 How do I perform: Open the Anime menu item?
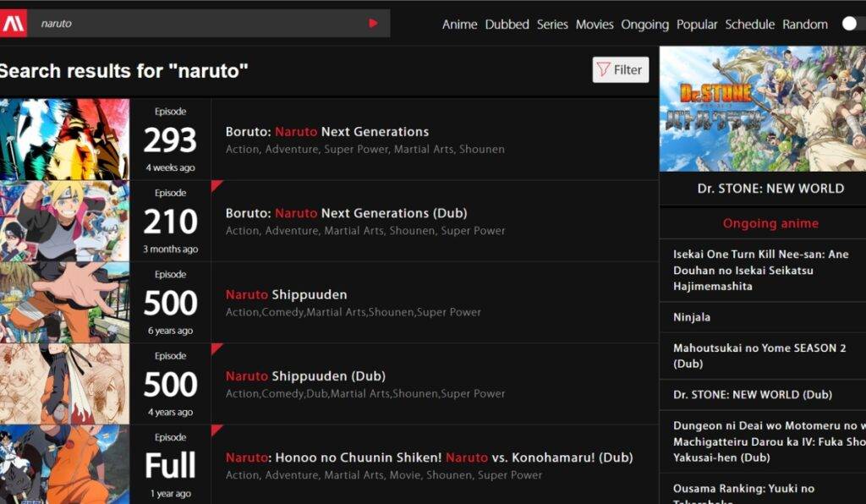click(x=459, y=25)
